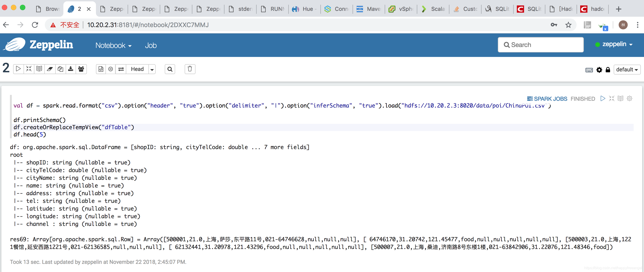
Task: Expand the Head display mode dropdown
Action: tap(152, 69)
